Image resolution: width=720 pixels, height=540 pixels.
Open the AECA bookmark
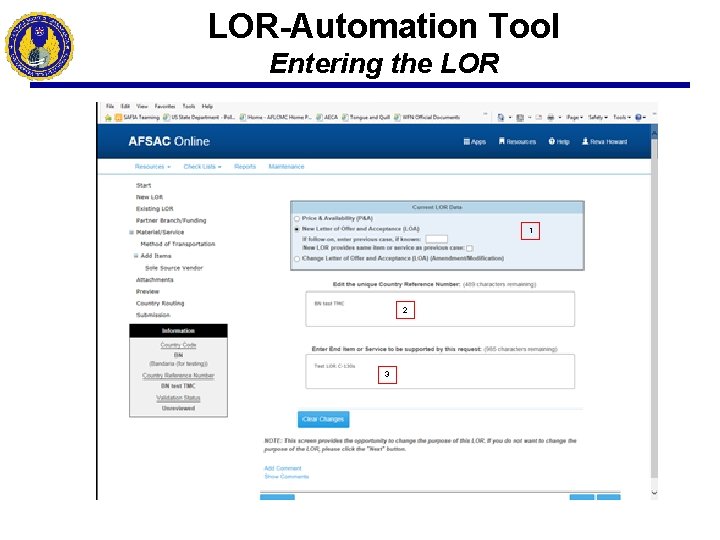click(x=327, y=118)
